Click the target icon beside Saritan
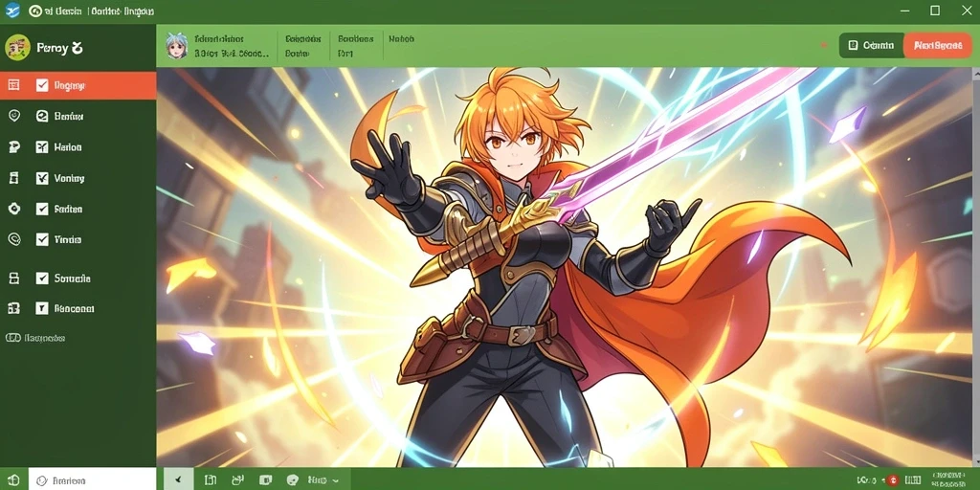Image resolution: width=980 pixels, height=490 pixels. [13, 209]
